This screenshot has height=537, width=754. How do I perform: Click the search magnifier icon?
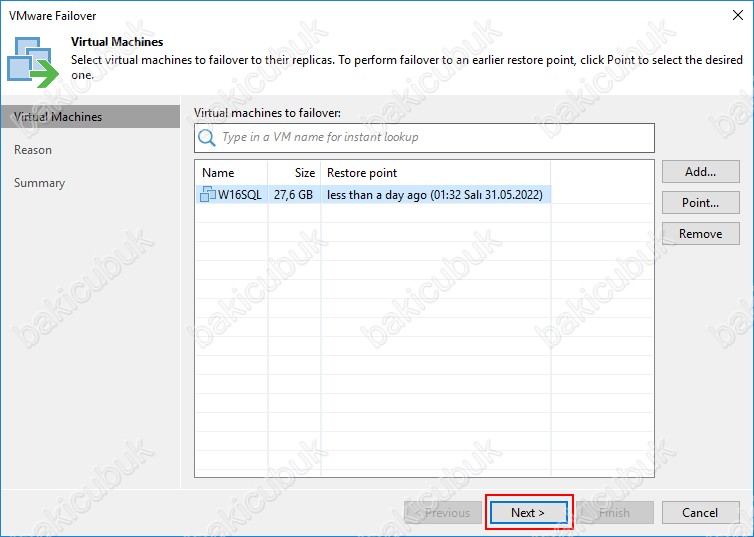207,137
